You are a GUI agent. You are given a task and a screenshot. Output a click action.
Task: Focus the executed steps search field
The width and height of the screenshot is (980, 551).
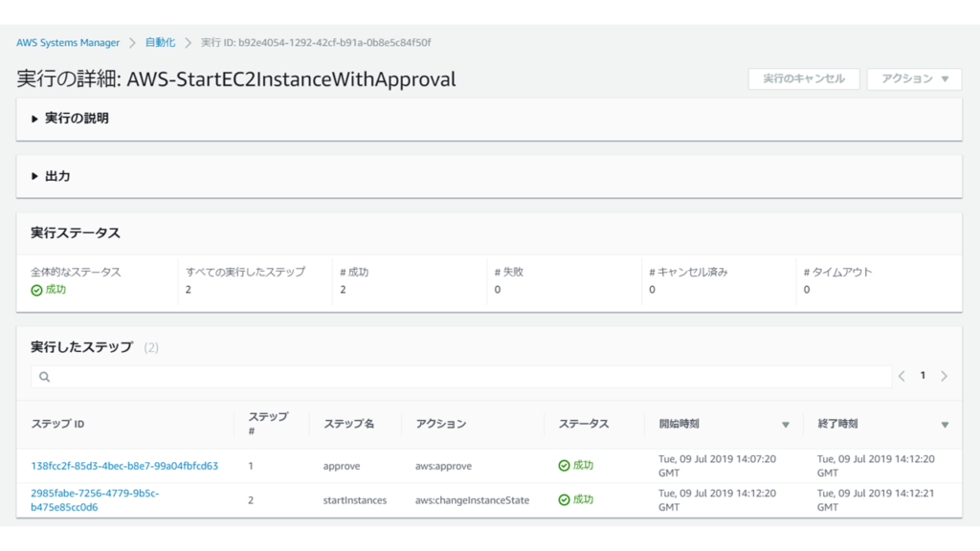coord(459,377)
